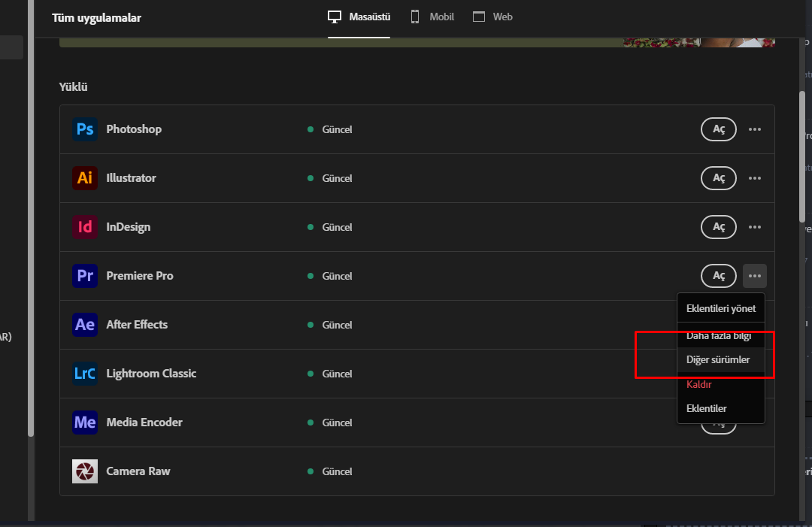This screenshot has width=812, height=527.
Task: Launch Premiere Pro with its Aç button
Action: pos(719,276)
